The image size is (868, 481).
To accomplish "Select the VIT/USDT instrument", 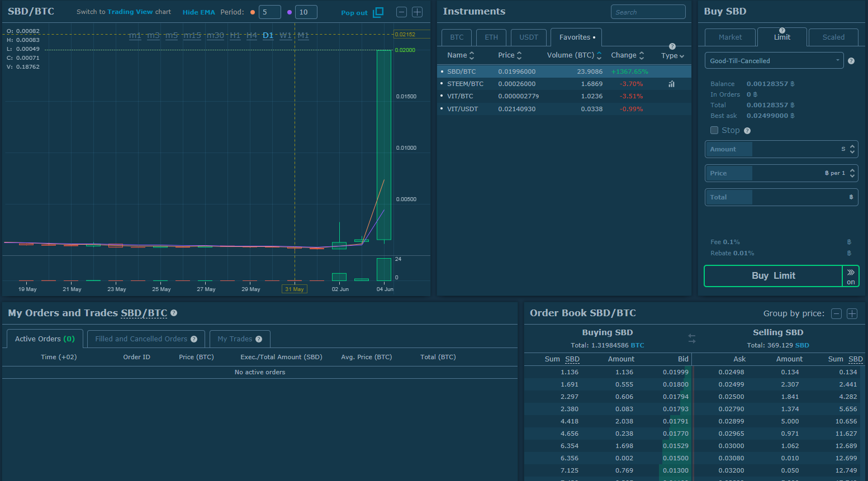I will point(564,109).
